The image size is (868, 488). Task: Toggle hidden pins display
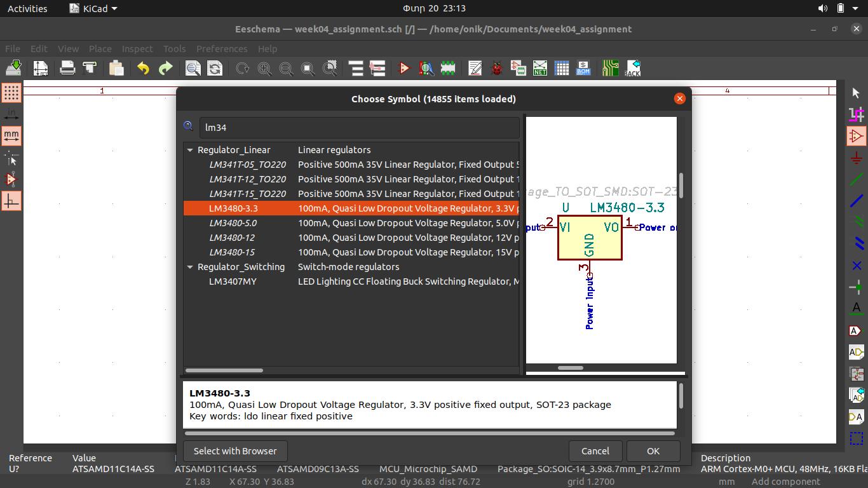click(11, 179)
